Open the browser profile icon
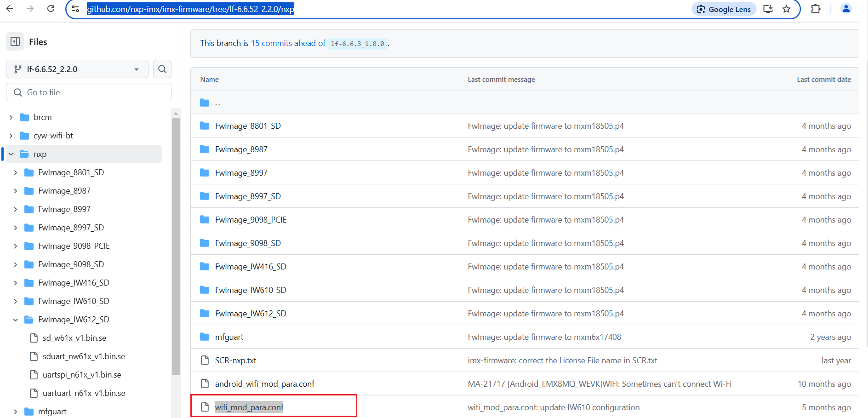This screenshot has height=418, width=868. [846, 9]
